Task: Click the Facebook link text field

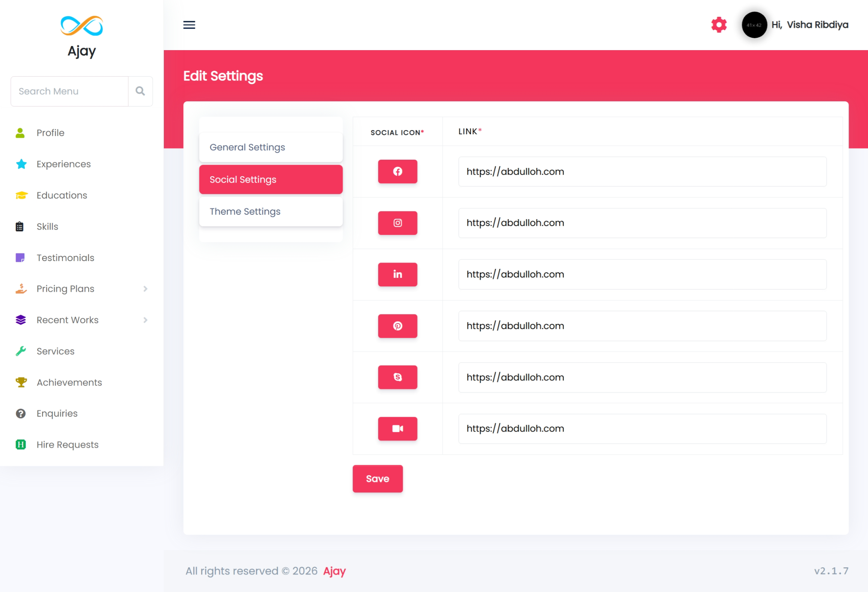Action: (x=642, y=171)
